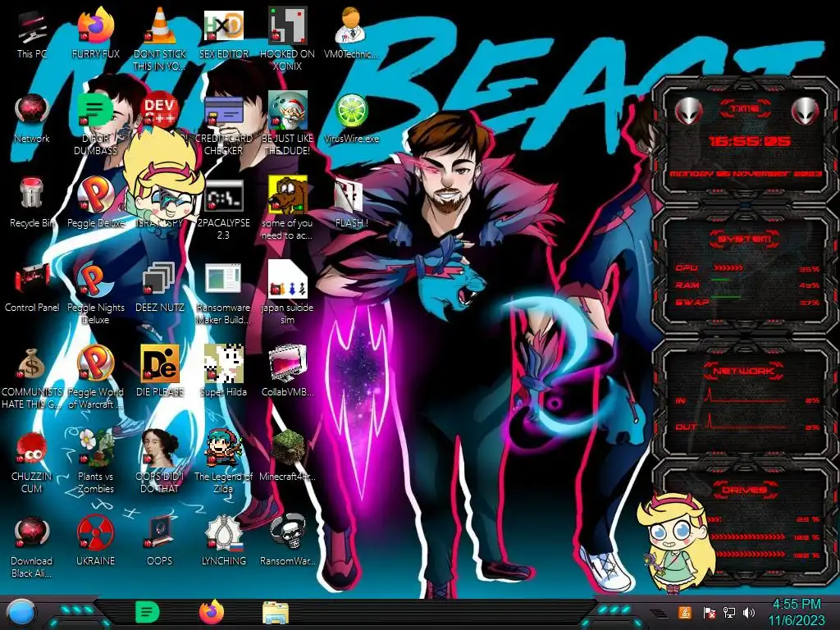The width and height of the screenshot is (840, 630).
Task: Click the SYSTEM header in the widget
Action: [745, 239]
